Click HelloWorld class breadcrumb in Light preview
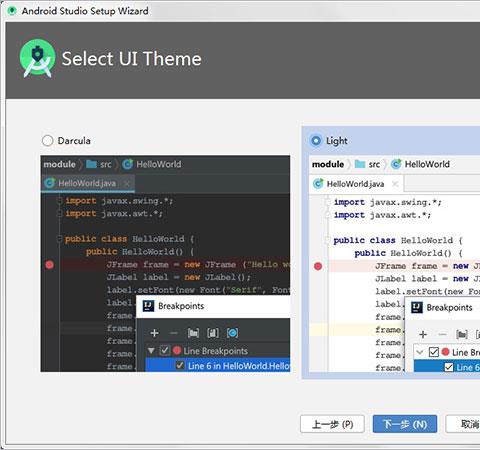The image size is (480, 450). coord(420,164)
